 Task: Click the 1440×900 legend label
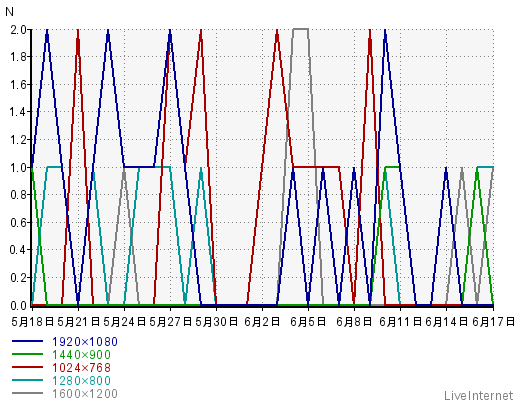[x=81, y=355]
